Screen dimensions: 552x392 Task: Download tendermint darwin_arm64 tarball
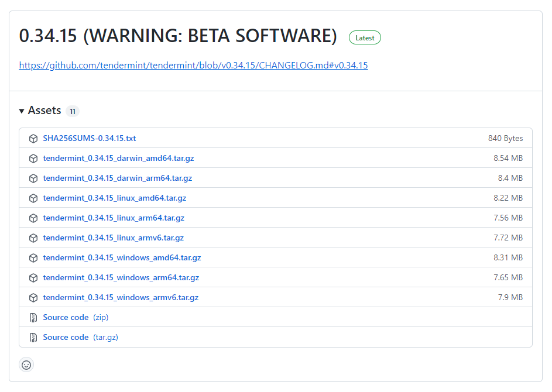click(x=118, y=178)
